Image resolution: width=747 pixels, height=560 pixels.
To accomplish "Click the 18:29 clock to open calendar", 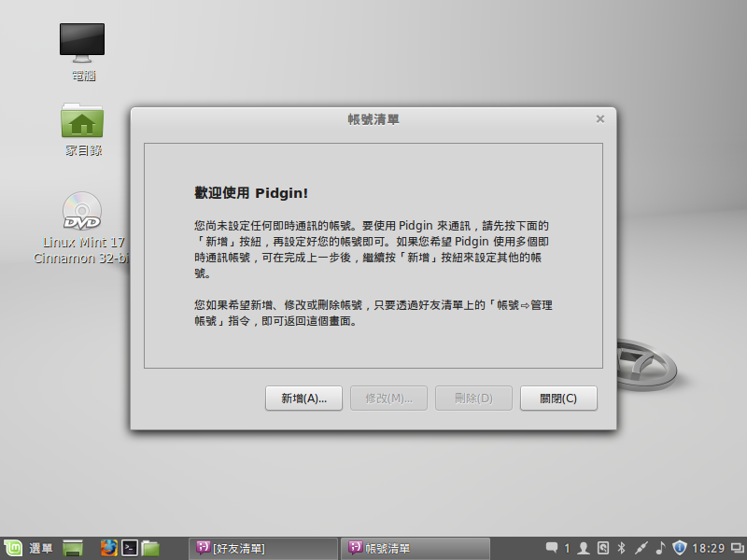I will point(710,548).
